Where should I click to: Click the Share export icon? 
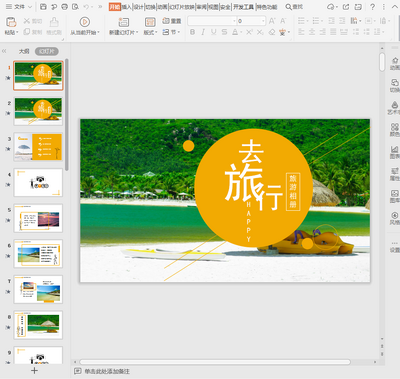coord(346,7)
